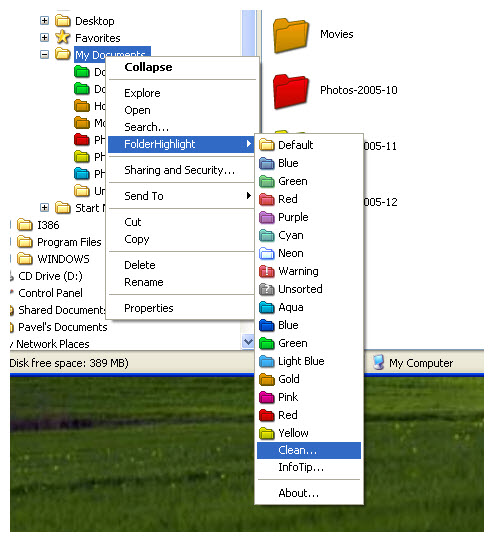Click the red Photos-2005-10 folder
The width and height of the screenshot is (494, 542).
pyautogui.click(x=291, y=91)
